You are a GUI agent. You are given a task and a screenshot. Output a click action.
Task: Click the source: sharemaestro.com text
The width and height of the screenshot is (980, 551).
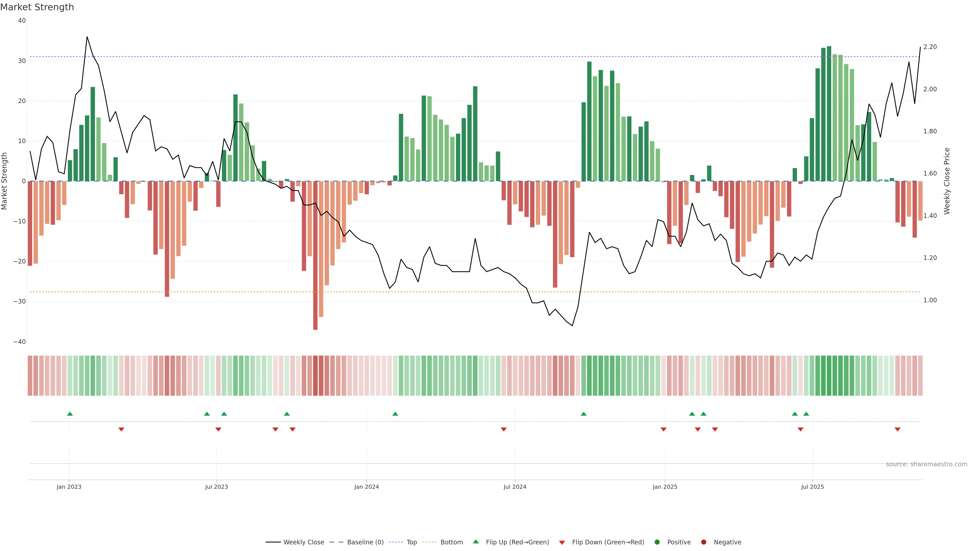click(x=926, y=464)
